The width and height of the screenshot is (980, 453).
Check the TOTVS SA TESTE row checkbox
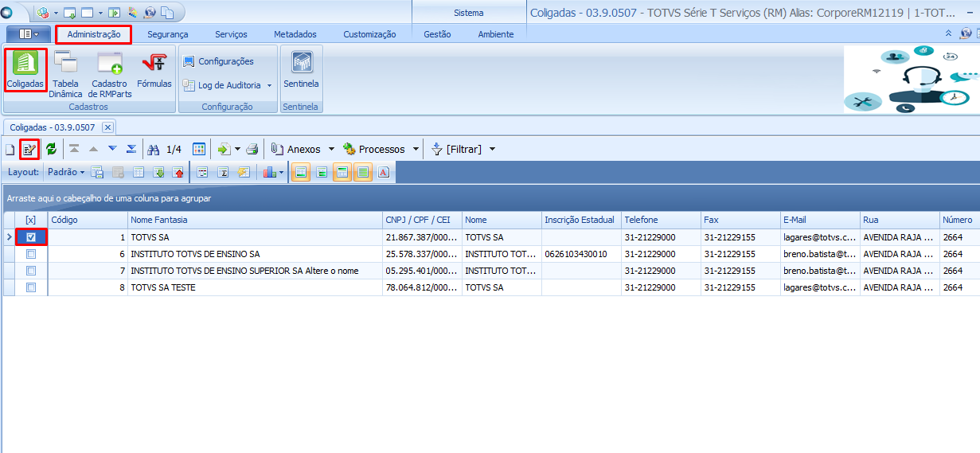(x=31, y=287)
